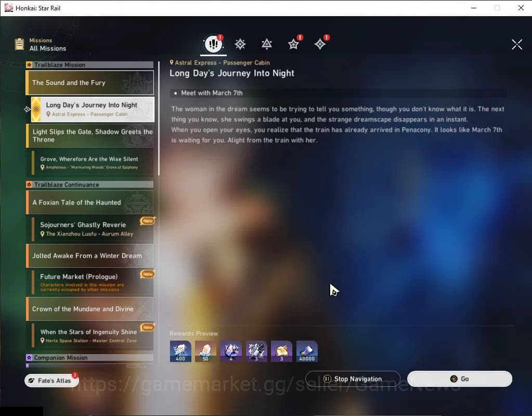Select Long Day's Journey Into Night mission
This screenshot has height=416, width=532.
point(92,109)
